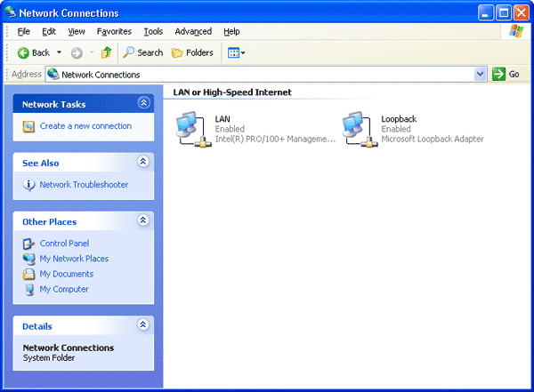Open the Help menu

(x=231, y=32)
